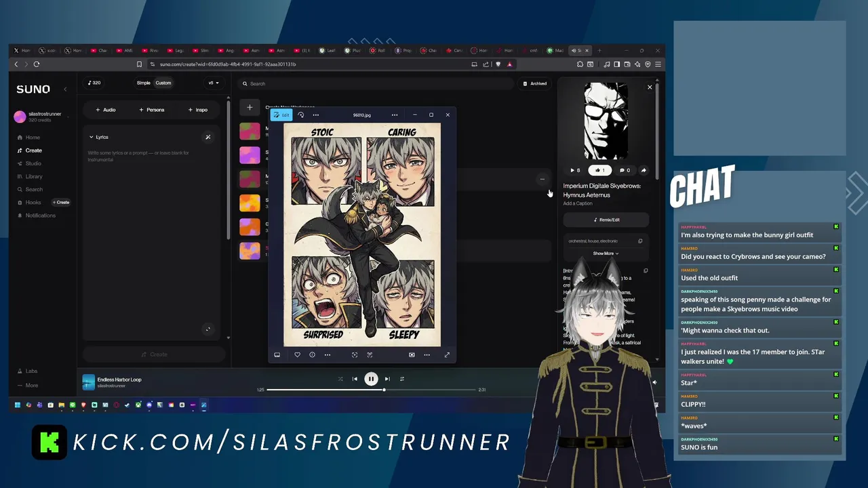Open the comments bubble showing 0

pyautogui.click(x=625, y=170)
